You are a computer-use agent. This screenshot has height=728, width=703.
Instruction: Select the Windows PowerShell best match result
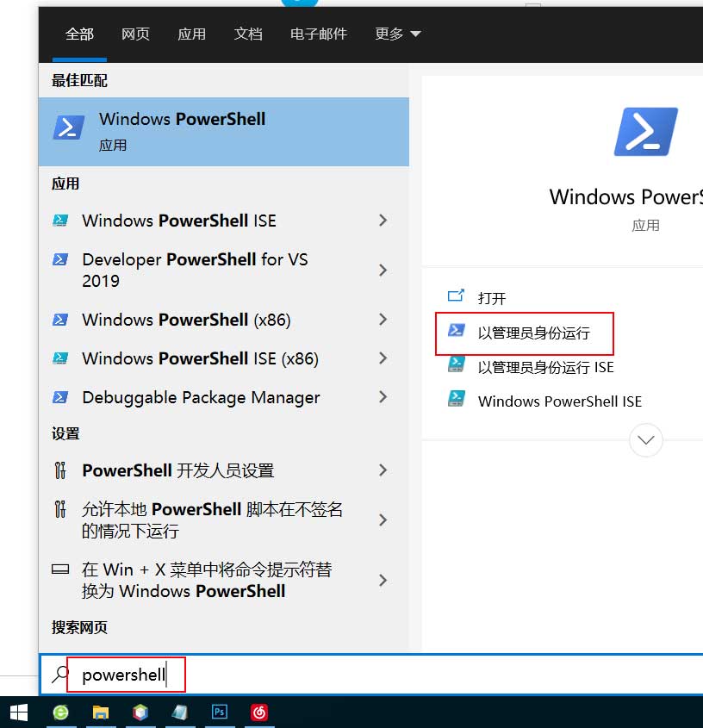coord(224,132)
